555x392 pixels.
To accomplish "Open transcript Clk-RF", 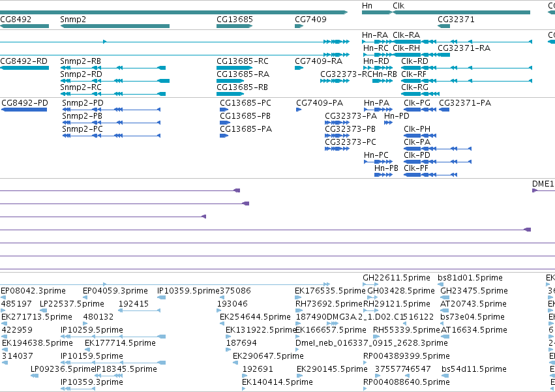I will click(x=413, y=74).
